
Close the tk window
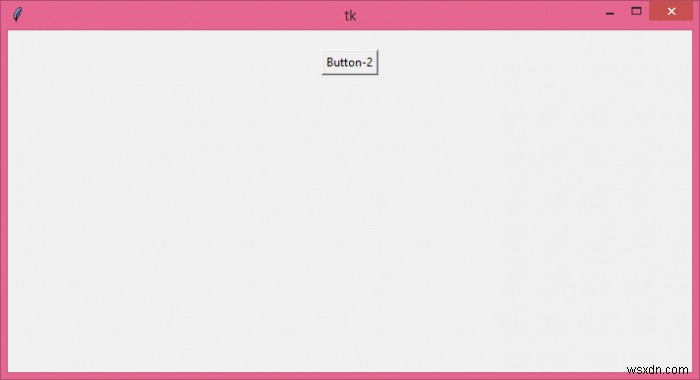point(671,11)
